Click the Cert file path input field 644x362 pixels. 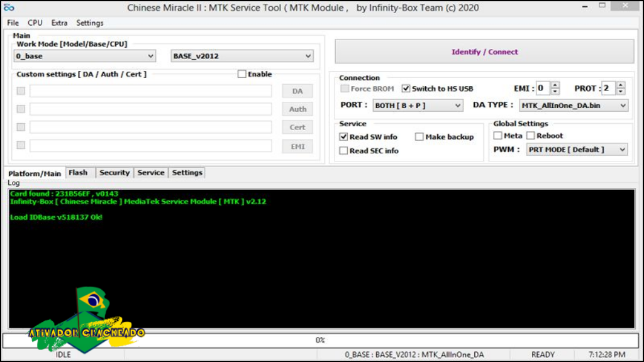click(x=151, y=127)
